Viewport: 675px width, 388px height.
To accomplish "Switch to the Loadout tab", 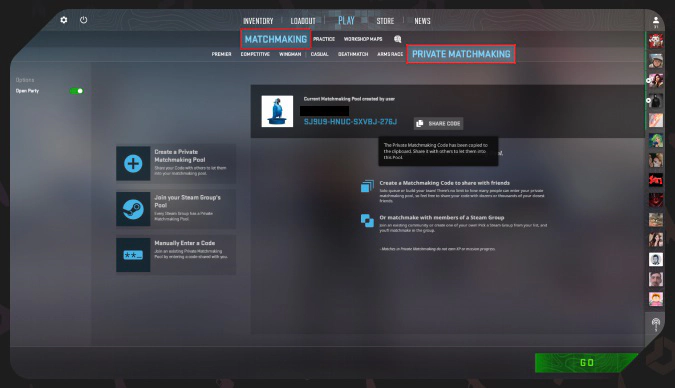I will [303, 21].
